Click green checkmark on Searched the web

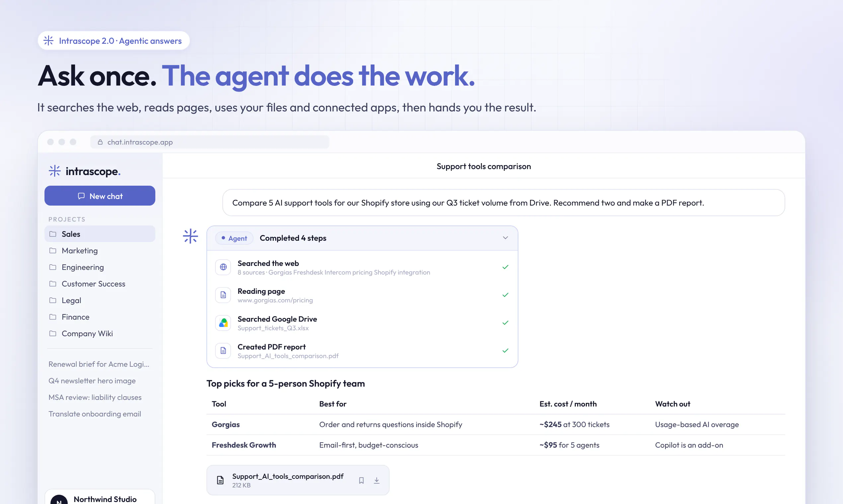[x=505, y=267]
